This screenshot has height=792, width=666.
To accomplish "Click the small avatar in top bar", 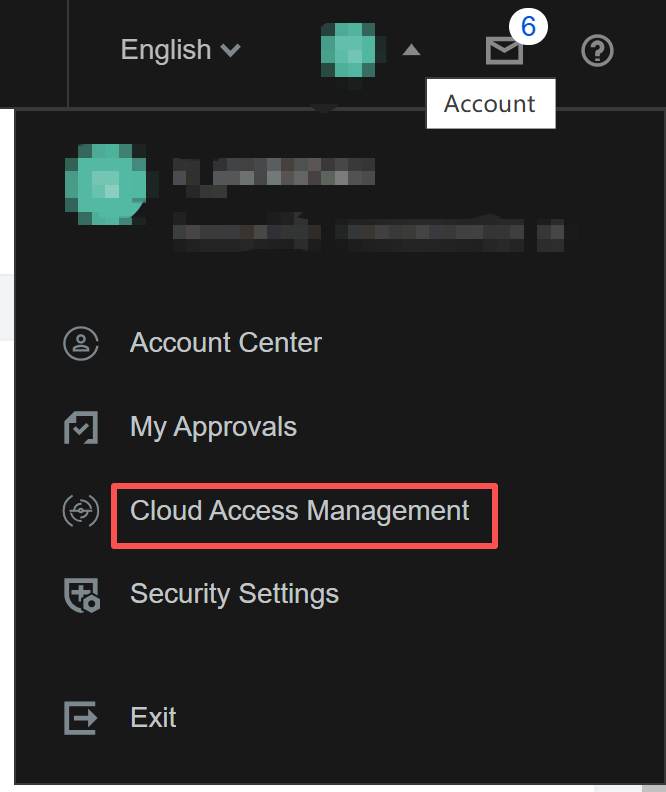I will 349,51.
